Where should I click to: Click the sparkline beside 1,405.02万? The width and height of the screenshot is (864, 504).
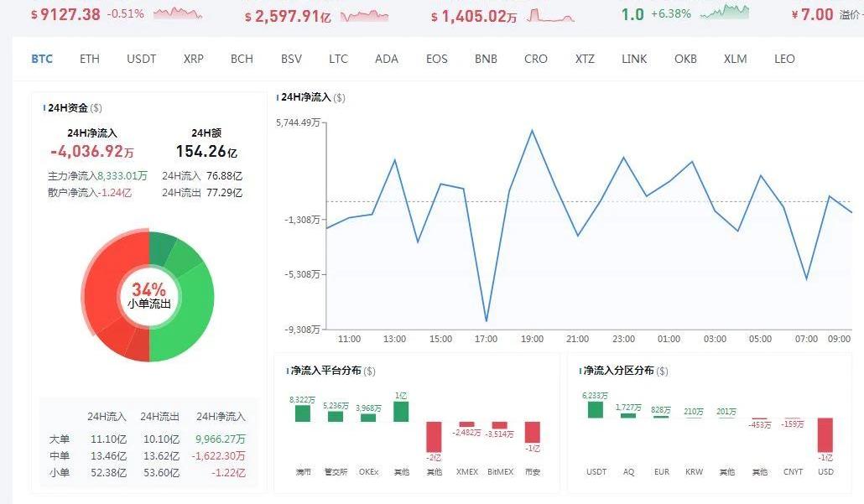(550, 15)
